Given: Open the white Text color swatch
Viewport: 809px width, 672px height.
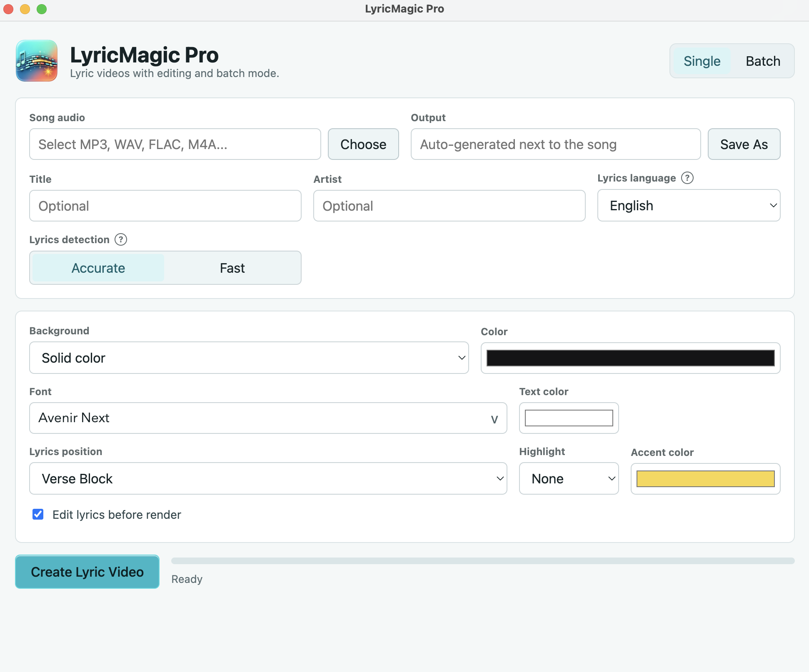Looking at the screenshot, I should (x=569, y=418).
